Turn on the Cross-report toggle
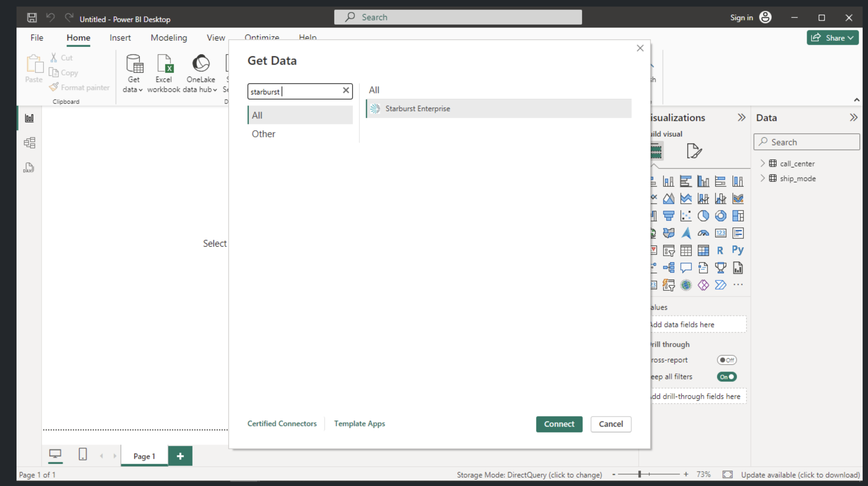Image resolution: width=868 pixels, height=486 pixels. pyautogui.click(x=727, y=360)
